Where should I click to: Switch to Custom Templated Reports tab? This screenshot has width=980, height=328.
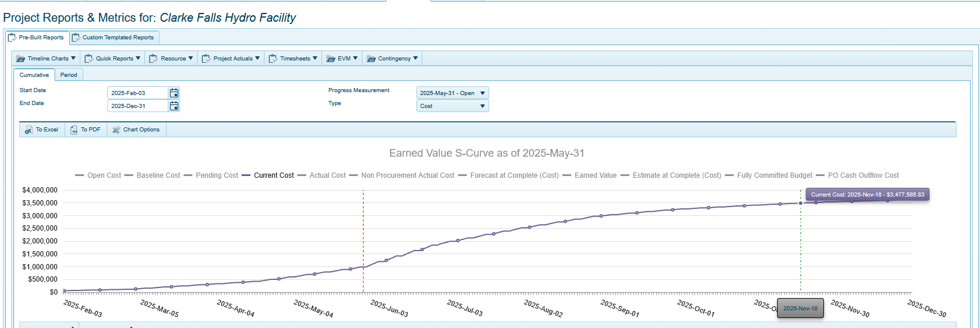point(114,38)
